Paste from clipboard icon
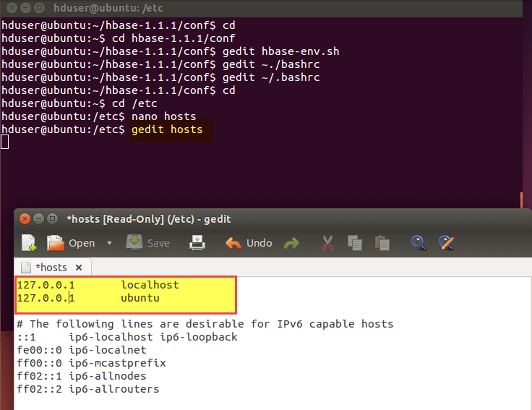Image resolution: width=532 pixels, height=410 pixels. tap(382, 243)
